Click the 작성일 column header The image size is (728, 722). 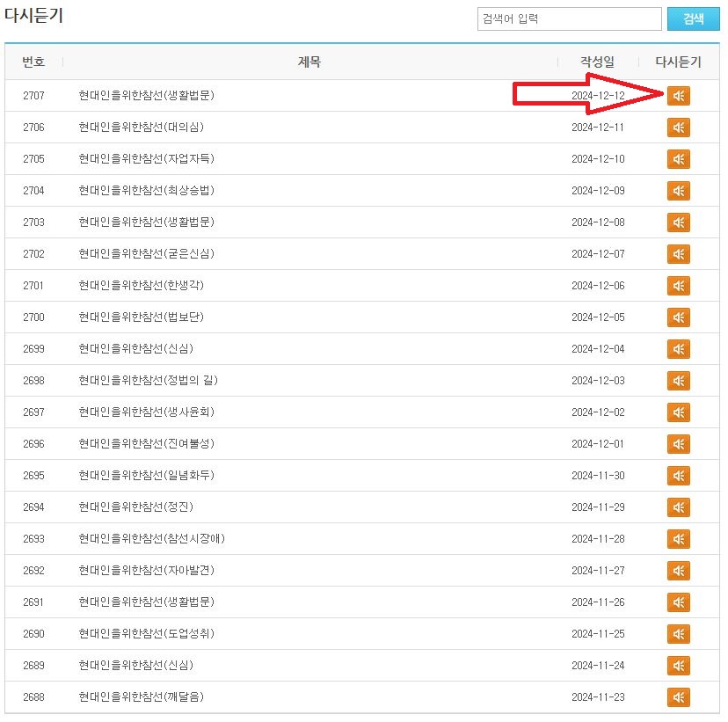coord(597,62)
